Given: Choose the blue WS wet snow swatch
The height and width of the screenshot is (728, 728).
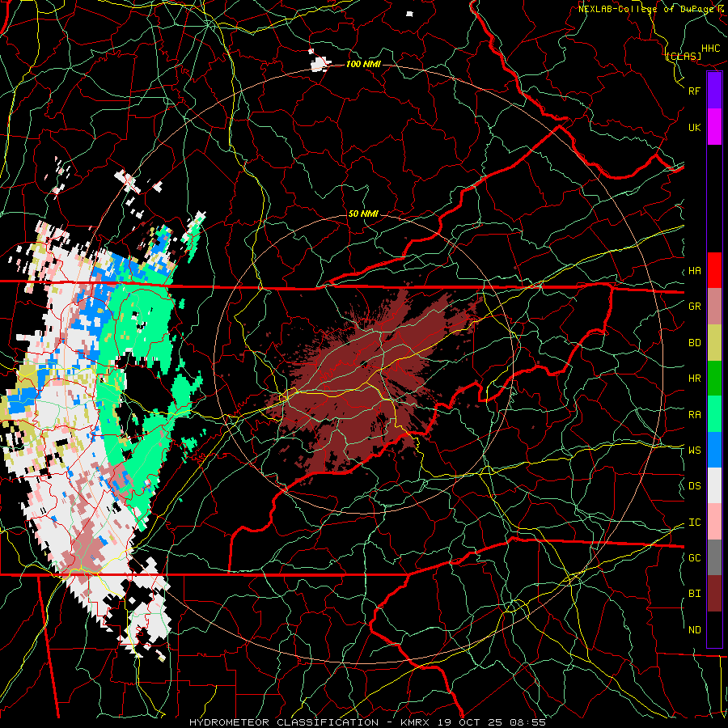Looking at the screenshot, I should pos(714,450).
